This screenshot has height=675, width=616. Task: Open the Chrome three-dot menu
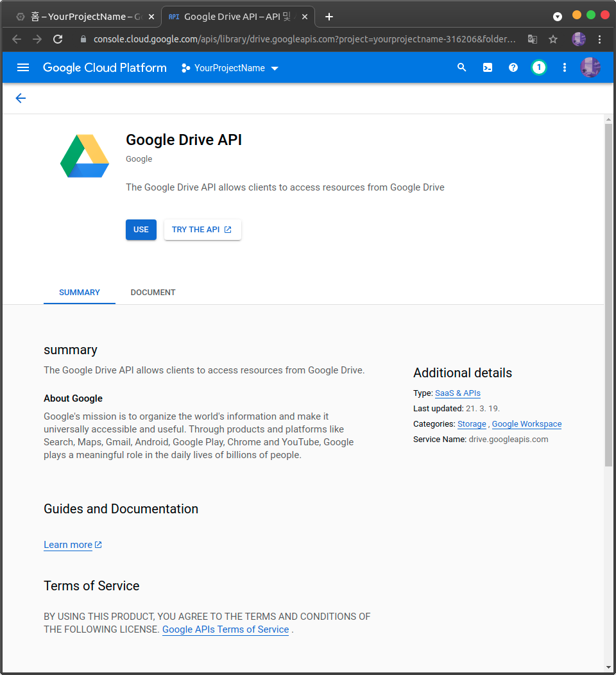tap(600, 39)
